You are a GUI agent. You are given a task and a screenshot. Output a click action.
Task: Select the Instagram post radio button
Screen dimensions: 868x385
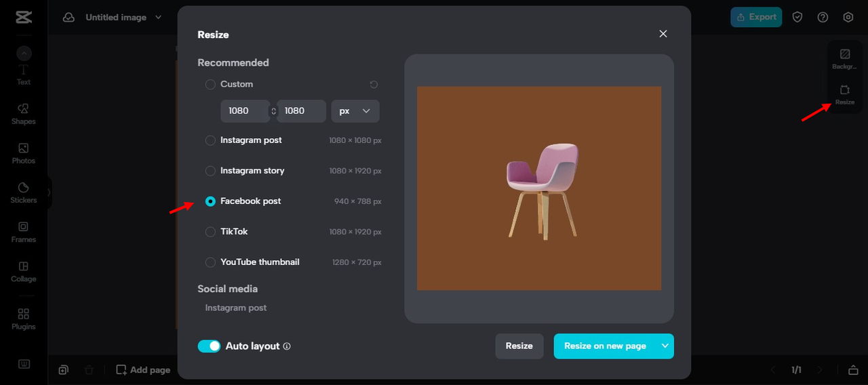pos(210,140)
